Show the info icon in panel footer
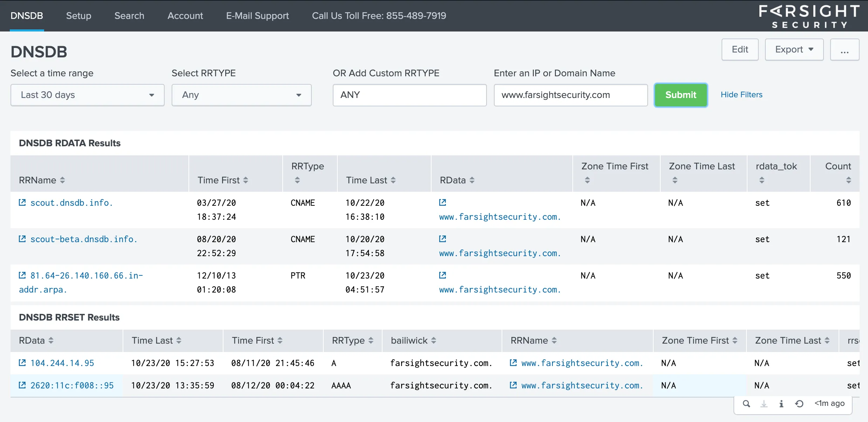The image size is (868, 422). [x=781, y=404]
